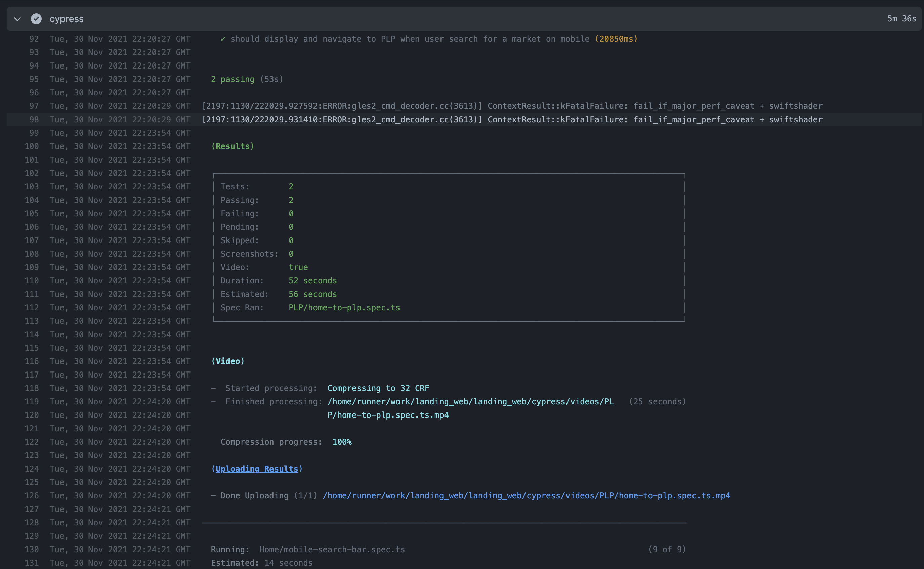
Task: Click line number 130
Action: point(32,549)
